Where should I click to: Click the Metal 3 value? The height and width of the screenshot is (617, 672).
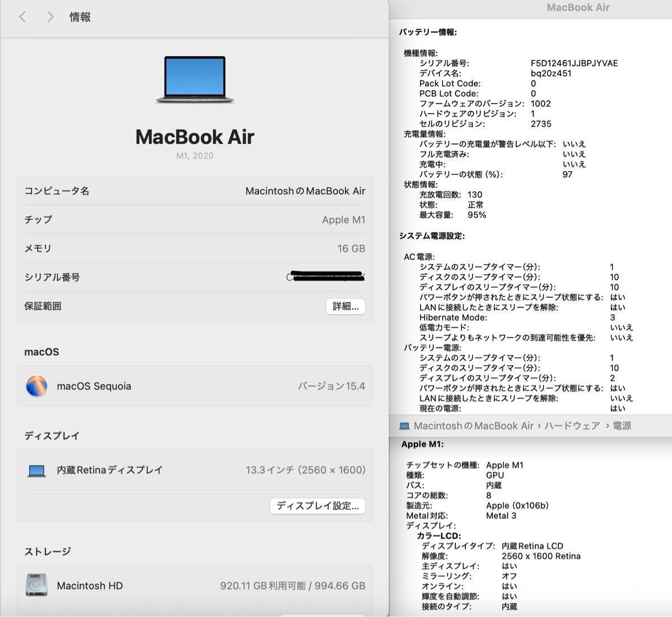[x=501, y=516]
